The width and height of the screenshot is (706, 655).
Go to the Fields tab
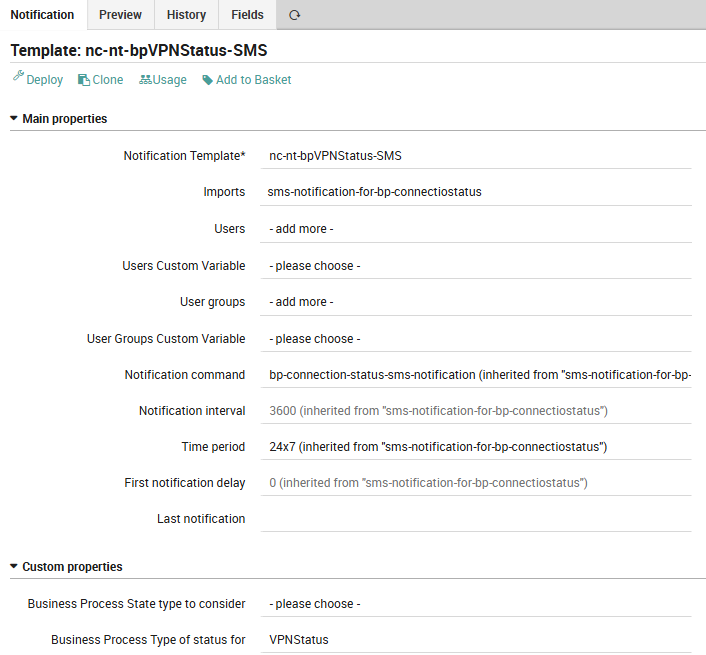(x=247, y=15)
